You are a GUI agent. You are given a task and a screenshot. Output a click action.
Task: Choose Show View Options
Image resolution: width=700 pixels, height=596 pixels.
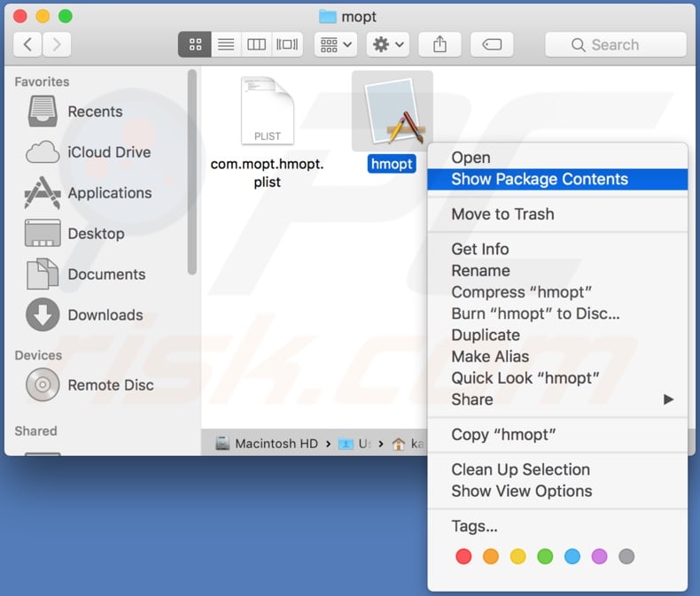pos(557,491)
